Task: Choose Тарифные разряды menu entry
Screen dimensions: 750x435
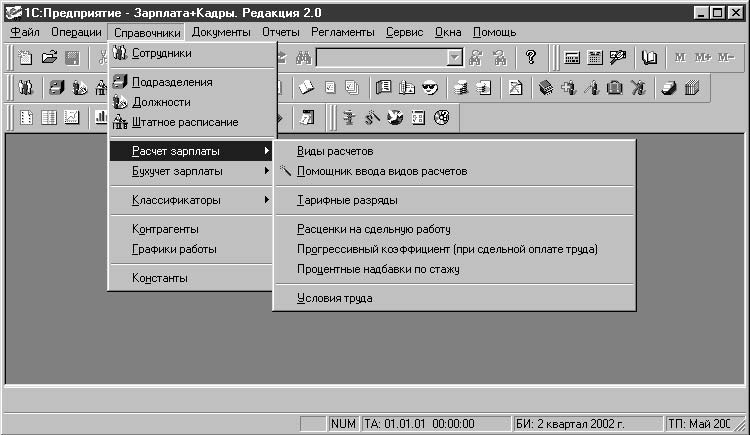Action: point(347,200)
